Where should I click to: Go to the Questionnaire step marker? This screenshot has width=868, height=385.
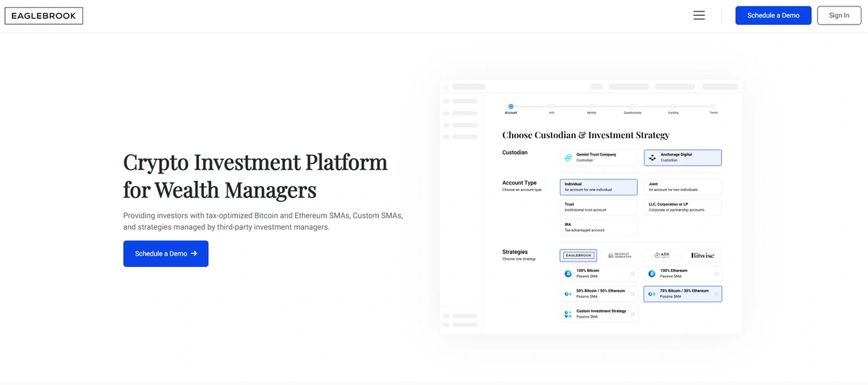(x=632, y=106)
